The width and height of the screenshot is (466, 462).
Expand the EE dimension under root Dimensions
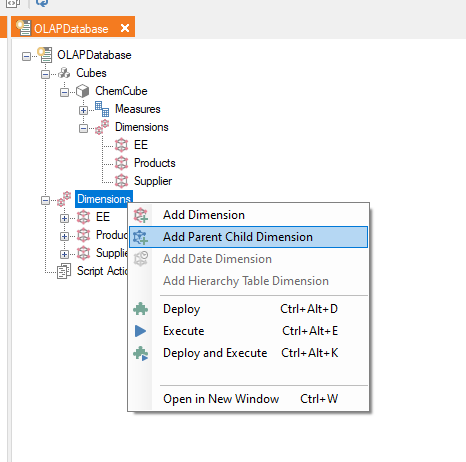tap(64, 218)
